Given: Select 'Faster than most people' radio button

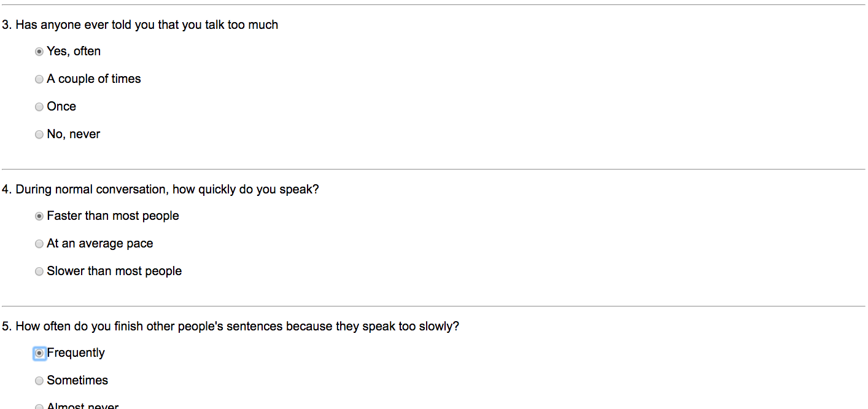Looking at the screenshot, I should click(x=39, y=216).
